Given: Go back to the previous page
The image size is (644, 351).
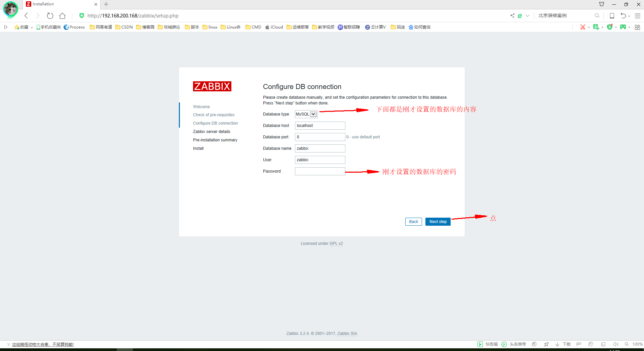Looking at the screenshot, I should 26,16.
